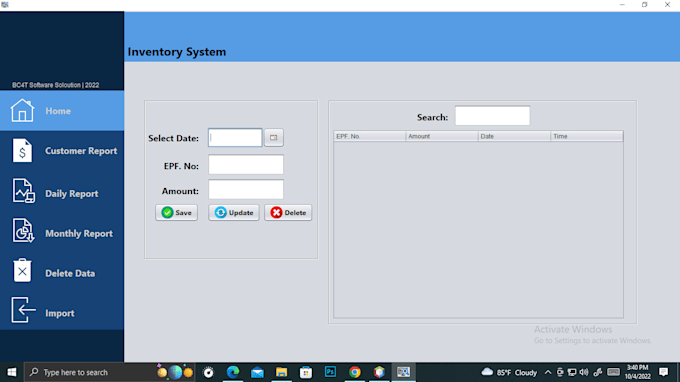Open the Import arrow icon
This screenshot has width=680, height=382.
coord(23,310)
